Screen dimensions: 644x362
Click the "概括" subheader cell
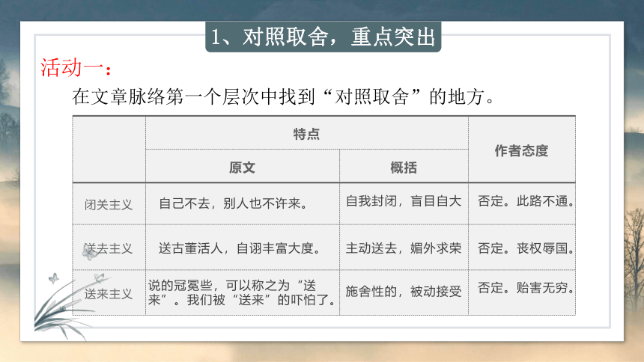click(x=404, y=166)
